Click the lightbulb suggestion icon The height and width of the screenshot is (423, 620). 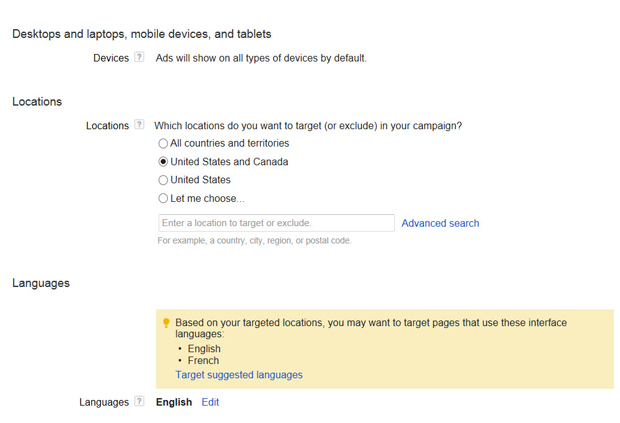point(166,323)
